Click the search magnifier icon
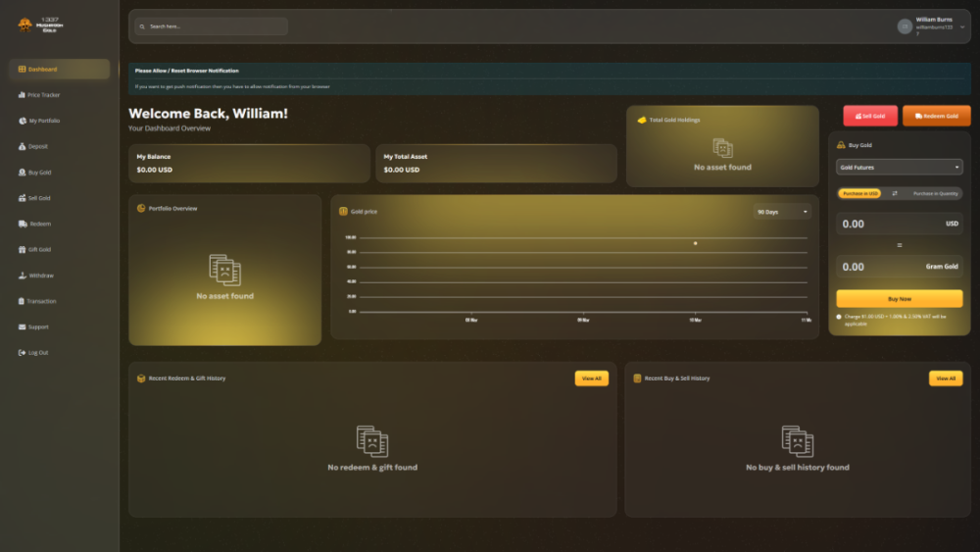The image size is (980, 552). tap(142, 26)
